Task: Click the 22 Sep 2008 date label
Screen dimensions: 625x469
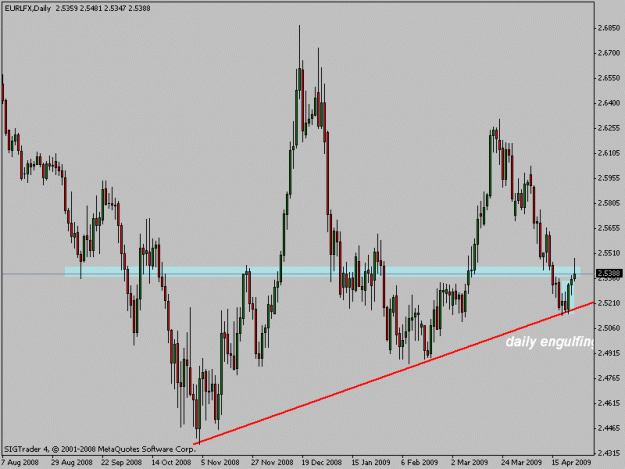Action: tap(122, 462)
